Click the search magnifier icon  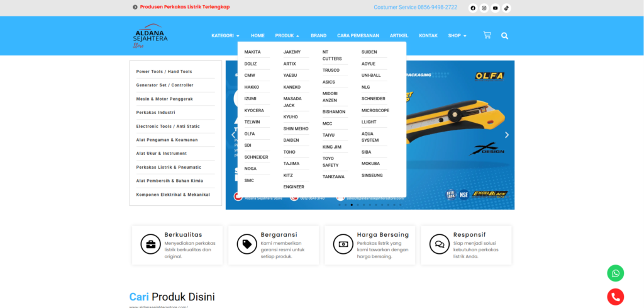(x=504, y=36)
